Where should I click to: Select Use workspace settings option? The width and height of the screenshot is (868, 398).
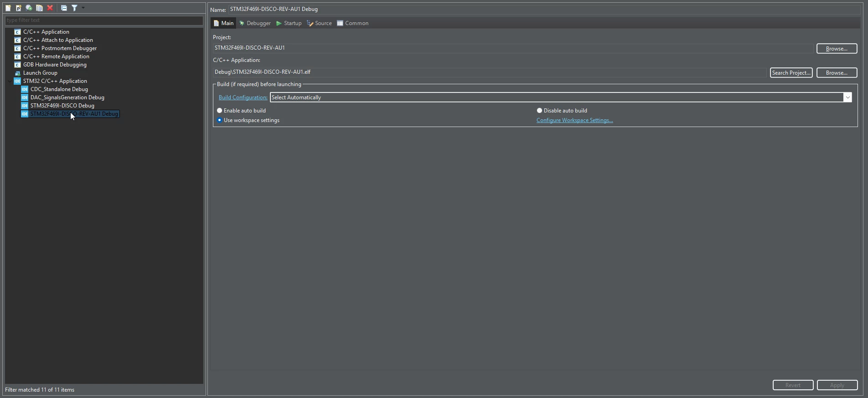[x=248, y=120]
